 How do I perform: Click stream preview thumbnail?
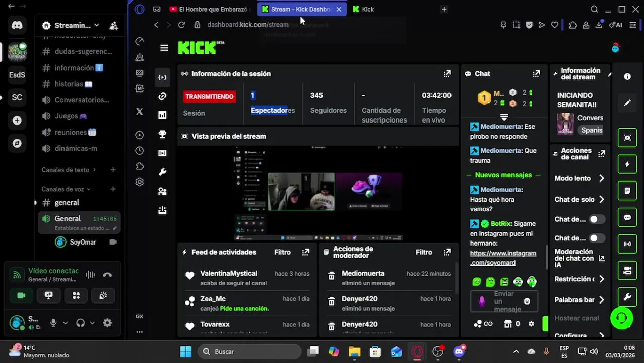(318, 194)
